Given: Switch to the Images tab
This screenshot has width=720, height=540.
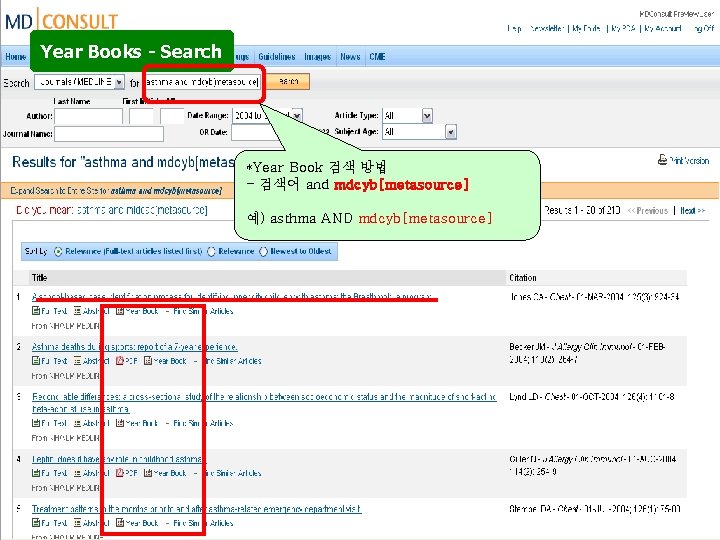Looking at the screenshot, I should (317, 57).
